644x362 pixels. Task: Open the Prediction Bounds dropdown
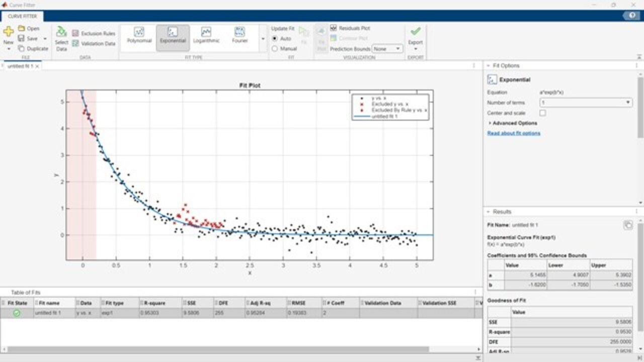[387, 49]
